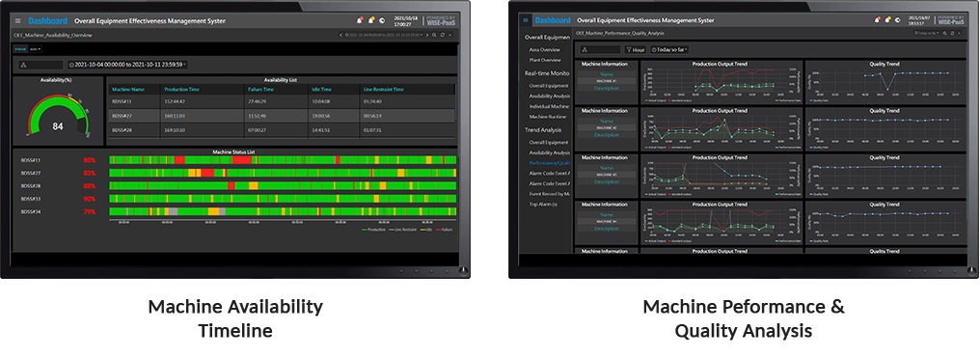Click yellow-dot notification bell in Performance dashboard
980x358 pixels.
click(887, 20)
